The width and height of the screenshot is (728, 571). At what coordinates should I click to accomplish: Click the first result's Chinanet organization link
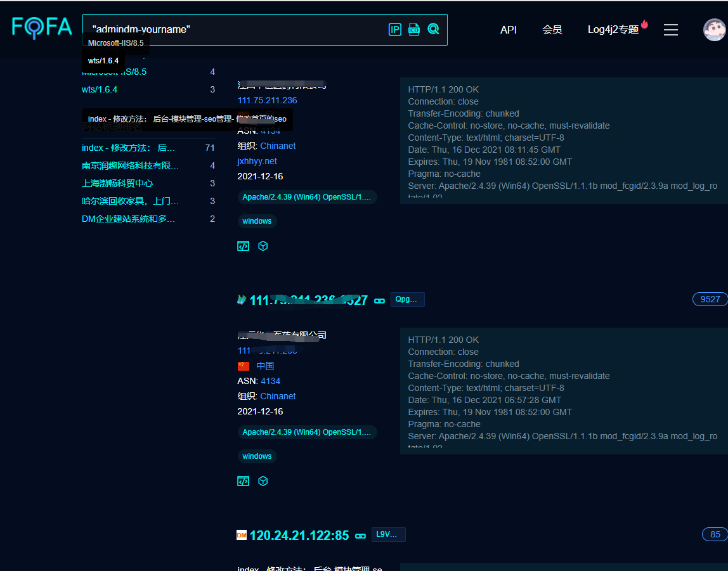[x=278, y=146]
